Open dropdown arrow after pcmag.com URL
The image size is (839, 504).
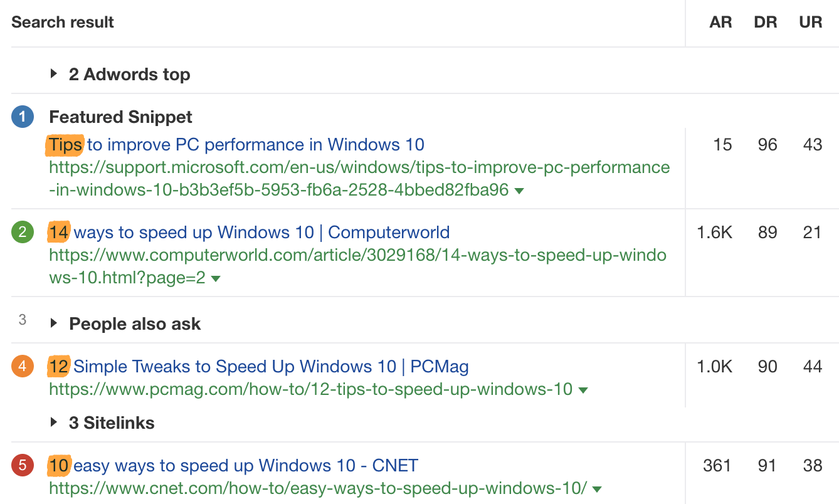coord(583,390)
